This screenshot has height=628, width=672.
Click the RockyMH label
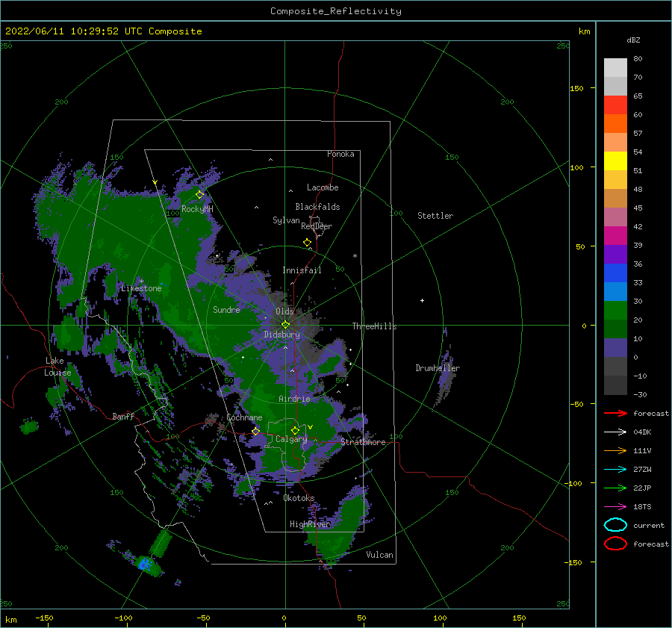pos(197,209)
